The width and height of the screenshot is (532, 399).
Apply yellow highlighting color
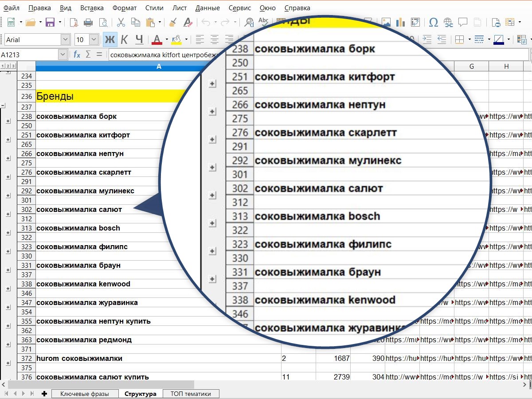176,39
